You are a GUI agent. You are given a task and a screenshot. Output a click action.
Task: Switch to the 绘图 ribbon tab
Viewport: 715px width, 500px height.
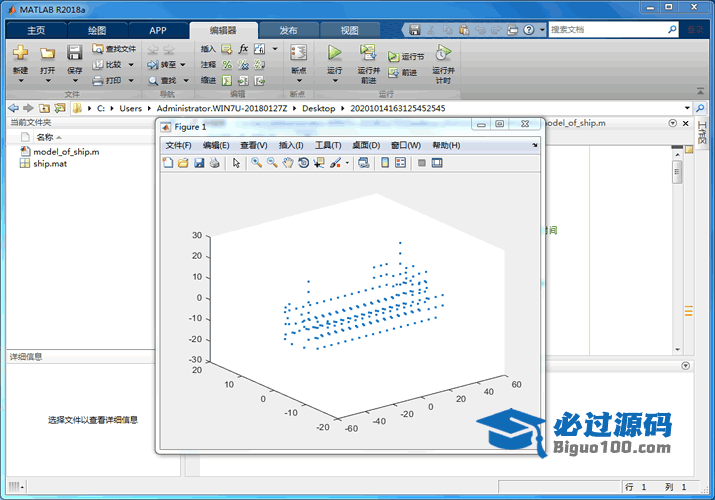pos(97,30)
